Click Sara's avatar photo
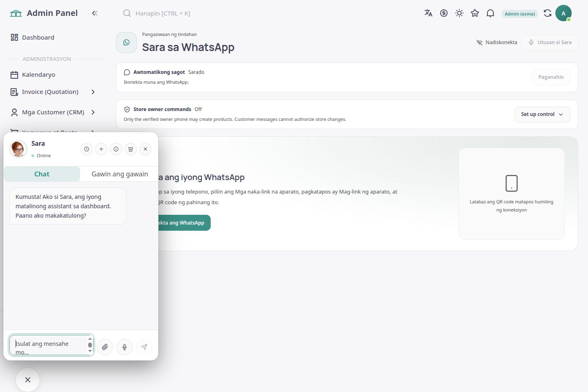Viewport: 588px width, 392px height. [x=18, y=149]
